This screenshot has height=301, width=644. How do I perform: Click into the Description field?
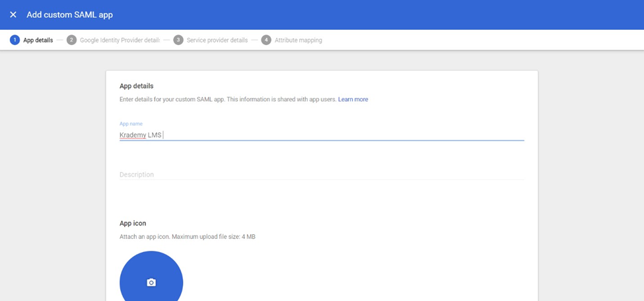click(x=322, y=175)
